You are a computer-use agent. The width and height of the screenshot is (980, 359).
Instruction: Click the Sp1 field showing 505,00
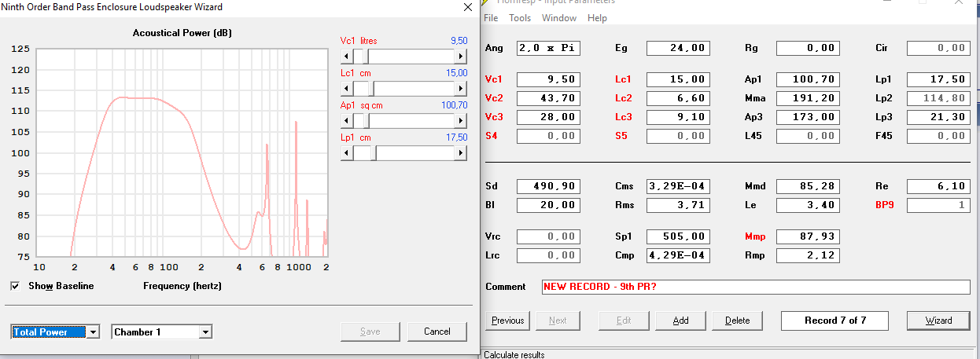tap(678, 236)
